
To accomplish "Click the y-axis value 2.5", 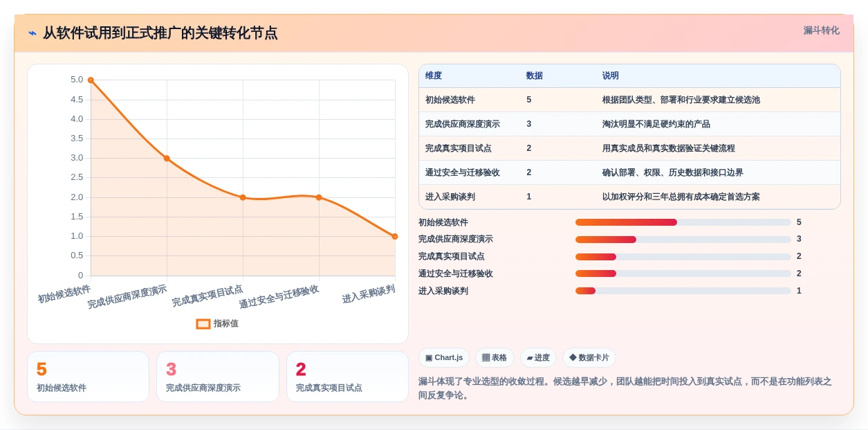I will [77, 177].
